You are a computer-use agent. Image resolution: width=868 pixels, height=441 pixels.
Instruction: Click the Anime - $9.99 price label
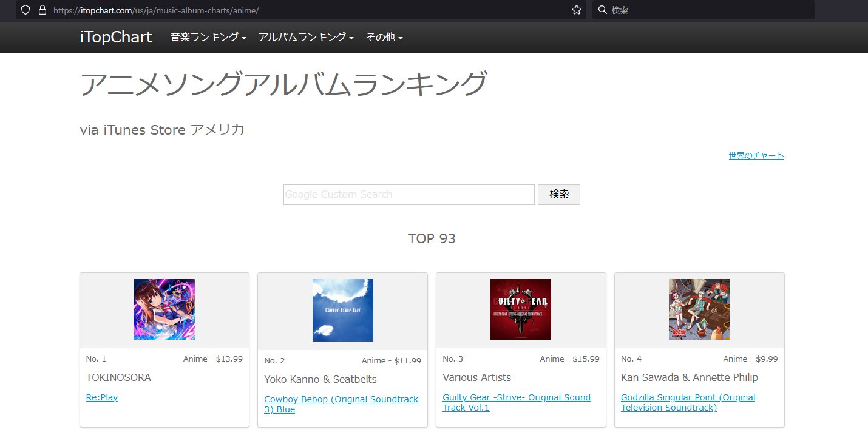pos(750,359)
